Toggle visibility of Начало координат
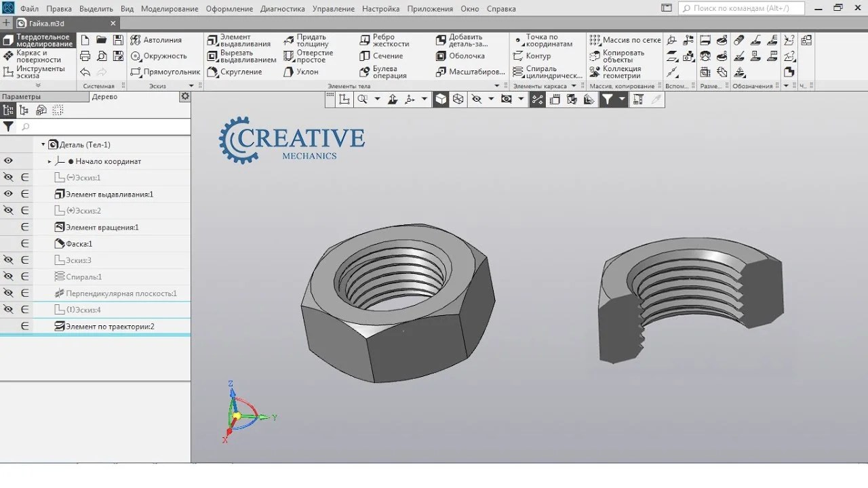This screenshot has height=488, width=868. [x=8, y=161]
